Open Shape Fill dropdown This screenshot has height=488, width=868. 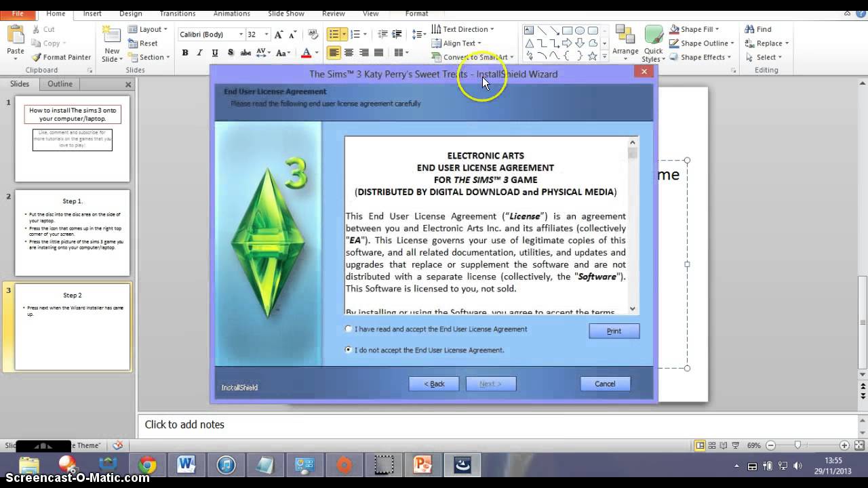694,29
